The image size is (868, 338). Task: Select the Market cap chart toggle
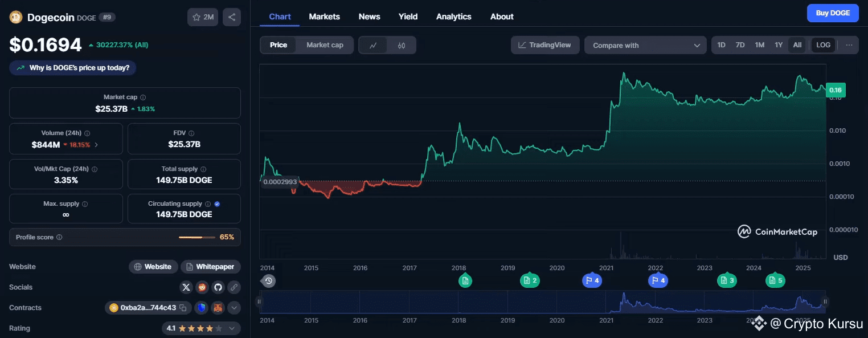[x=325, y=45]
